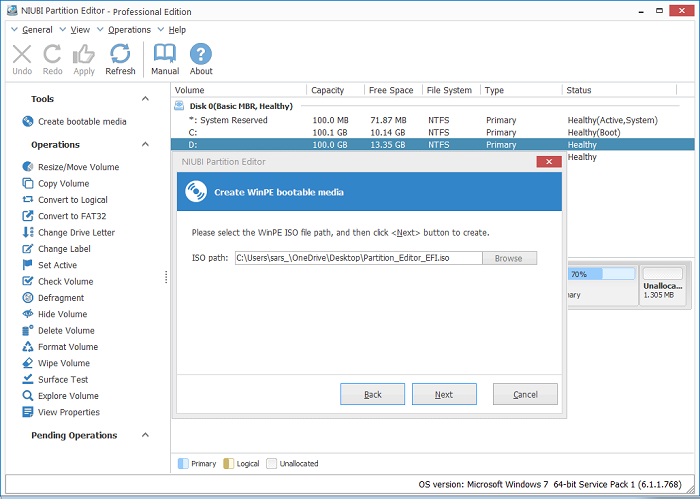This screenshot has width=700, height=499.
Task: Select the View Properties icon
Action: click(x=28, y=412)
